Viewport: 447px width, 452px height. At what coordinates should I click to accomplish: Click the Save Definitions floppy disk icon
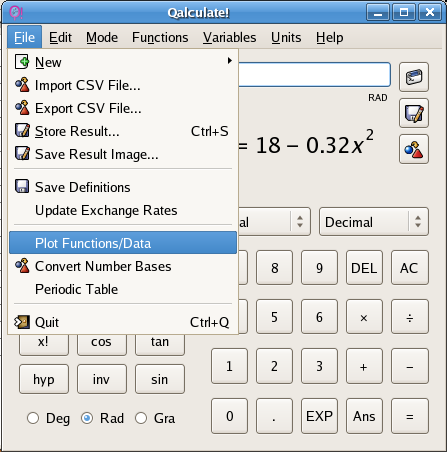pos(22,187)
